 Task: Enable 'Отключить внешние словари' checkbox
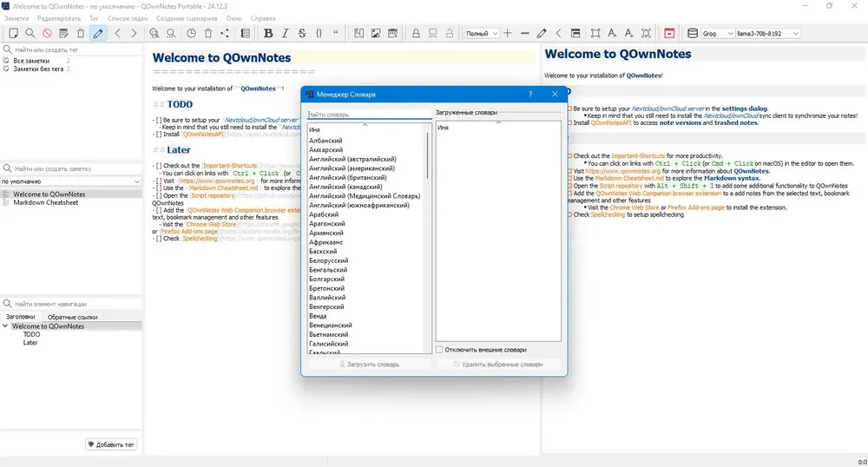(439, 350)
